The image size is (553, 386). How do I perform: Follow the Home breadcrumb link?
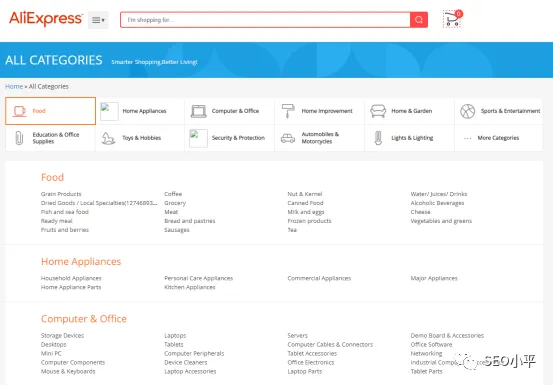tap(14, 86)
